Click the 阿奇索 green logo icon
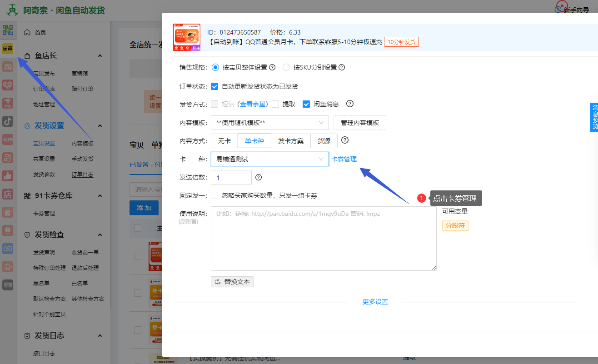598x364 pixels. tap(12, 10)
